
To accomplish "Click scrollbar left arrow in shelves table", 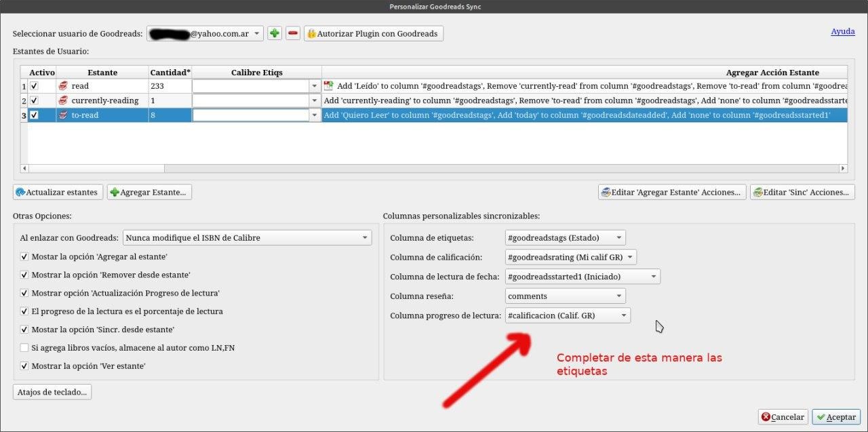I will (25, 168).
